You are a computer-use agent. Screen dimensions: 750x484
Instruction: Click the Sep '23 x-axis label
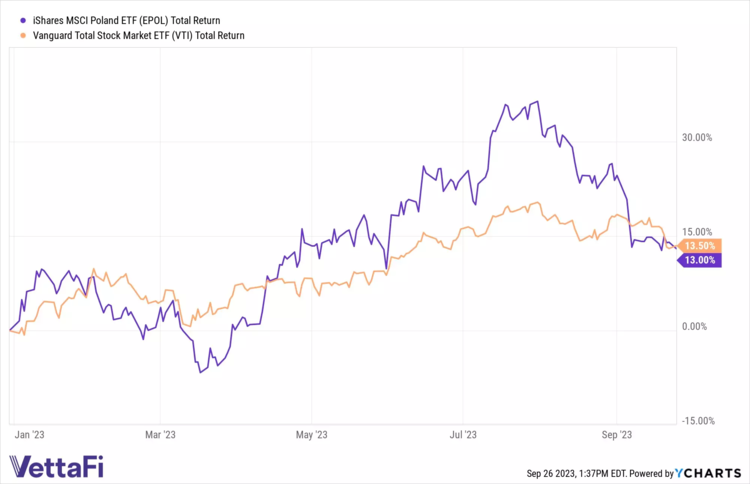tap(616, 435)
